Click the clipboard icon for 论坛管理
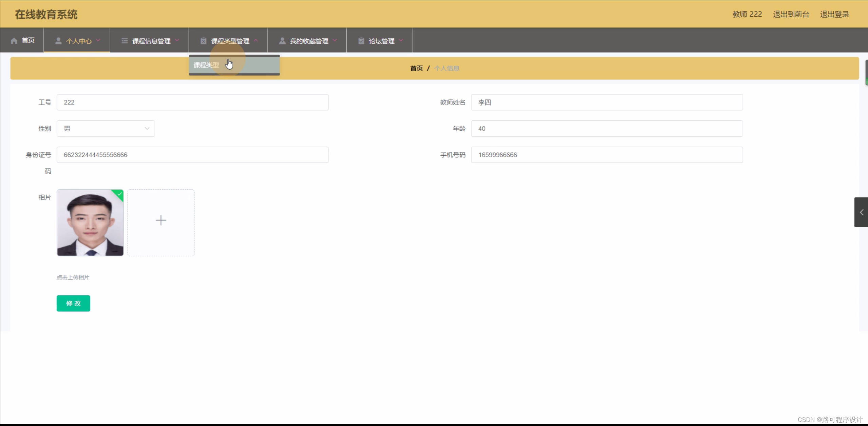The image size is (868, 426). 361,40
